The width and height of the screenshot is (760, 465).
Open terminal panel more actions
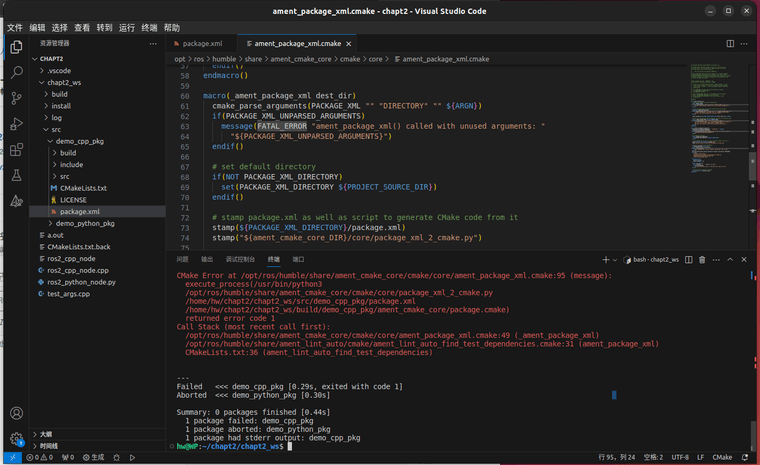(716, 260)
